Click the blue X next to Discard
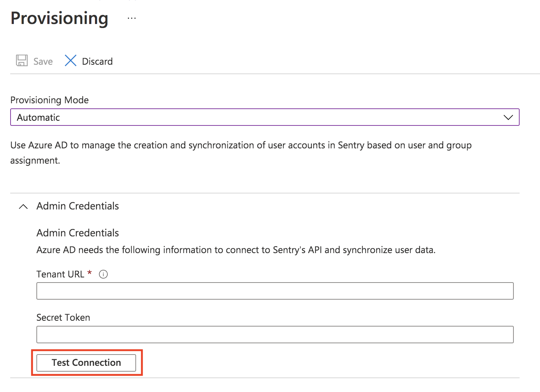The width and height of the screenshot is (540, 392). (70, 61)
